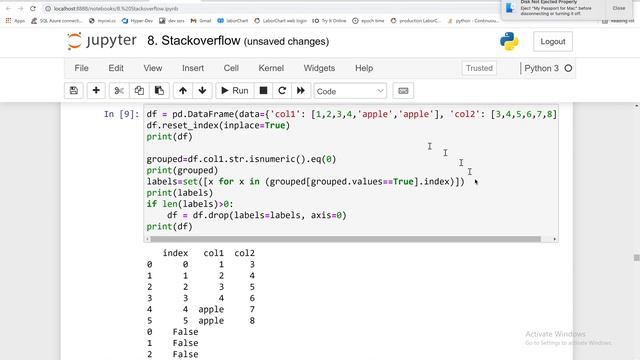Open the Edit menu
Viewport: 640px width, 360px height.
pyautogui.click(x=116, y=68)
